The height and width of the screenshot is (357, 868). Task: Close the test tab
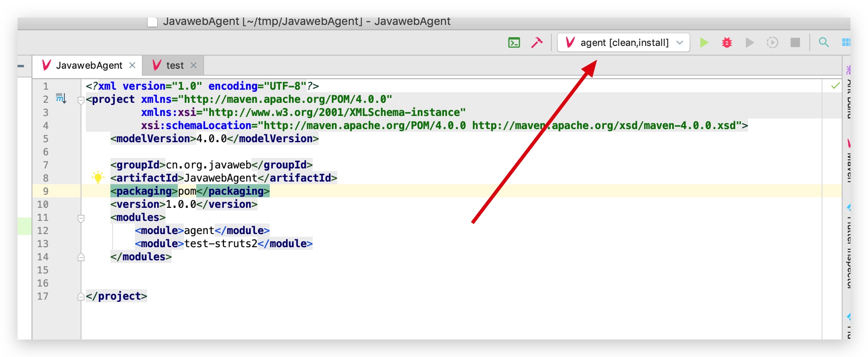tap(194, 65)
